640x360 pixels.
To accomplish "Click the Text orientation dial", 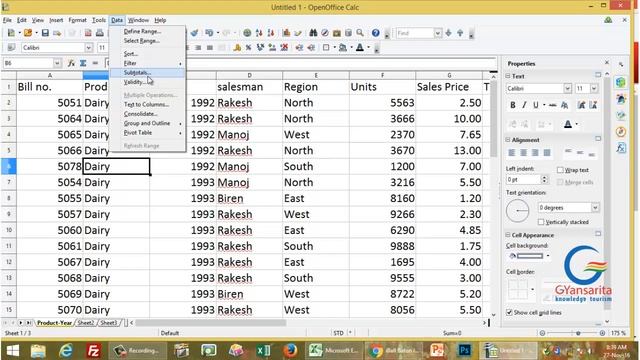I will coord(518,211).
